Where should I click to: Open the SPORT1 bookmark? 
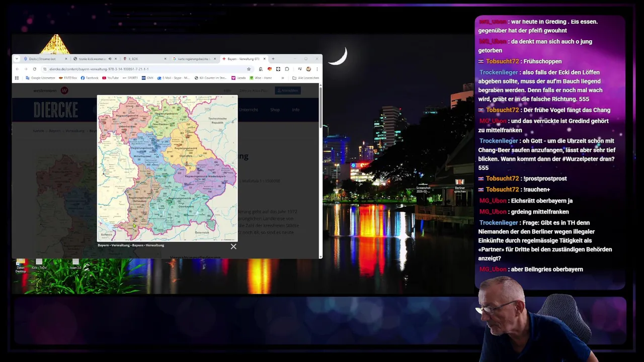130,78
